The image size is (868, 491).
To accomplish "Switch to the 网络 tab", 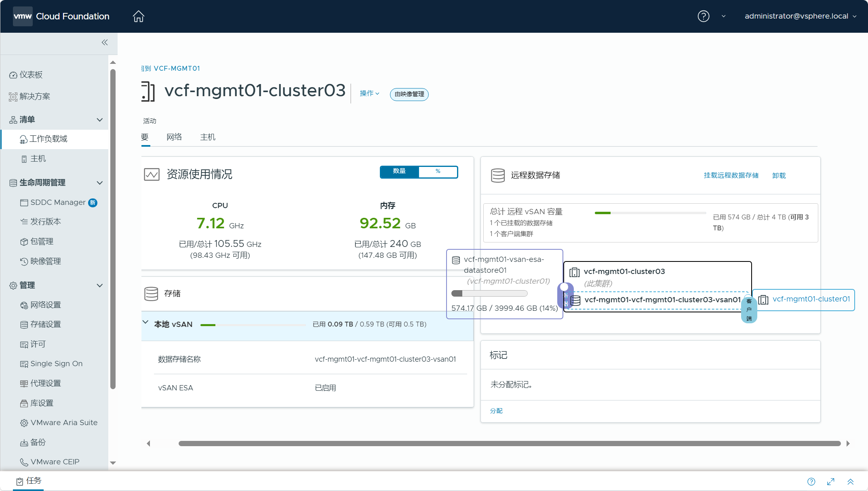I will [174, 137].
